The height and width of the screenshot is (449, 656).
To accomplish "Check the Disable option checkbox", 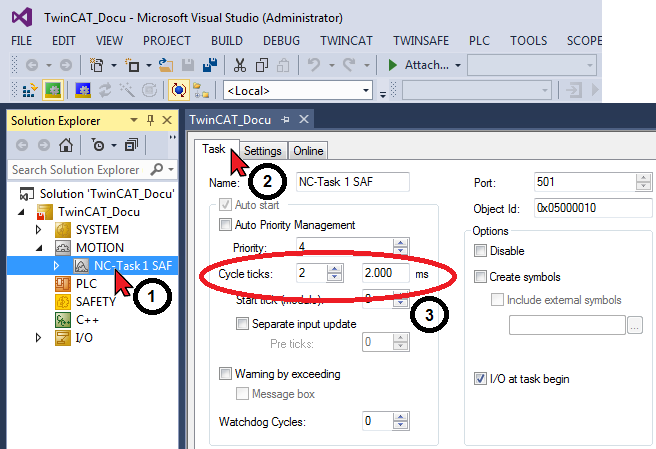I will click(480, 251).
